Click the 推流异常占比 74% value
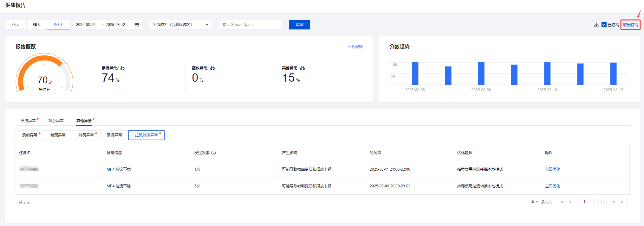 110,78
